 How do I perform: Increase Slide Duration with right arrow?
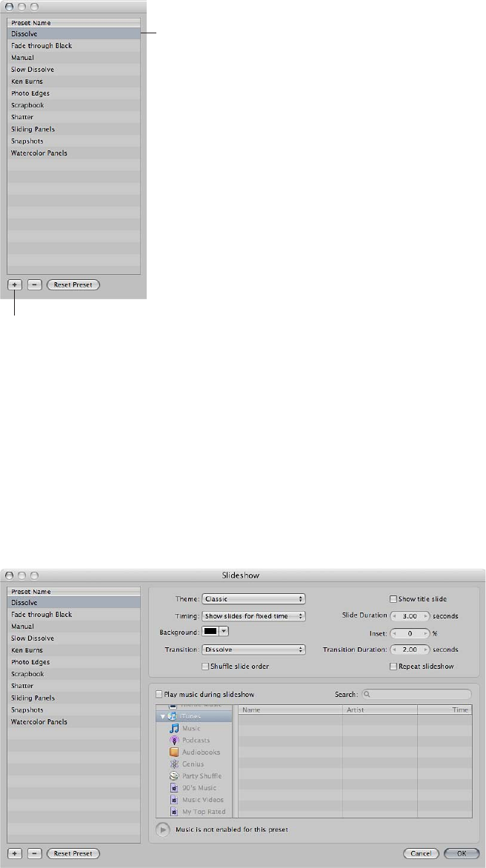426,615
